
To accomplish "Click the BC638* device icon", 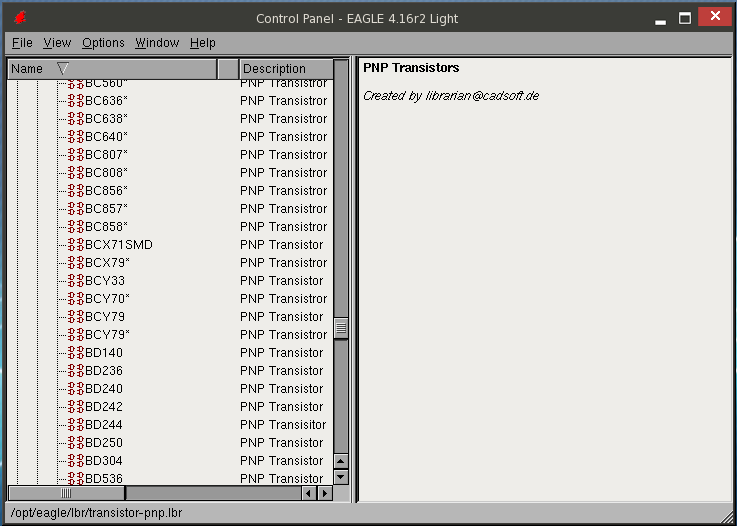I will [x=76, y=118].
